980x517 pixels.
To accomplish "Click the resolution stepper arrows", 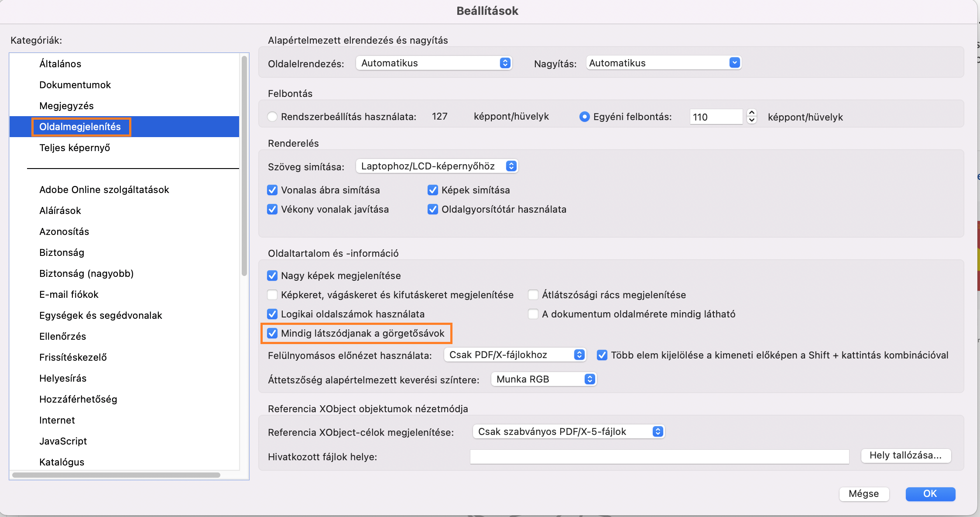I will pyautogui.click(x=751, y=117).
